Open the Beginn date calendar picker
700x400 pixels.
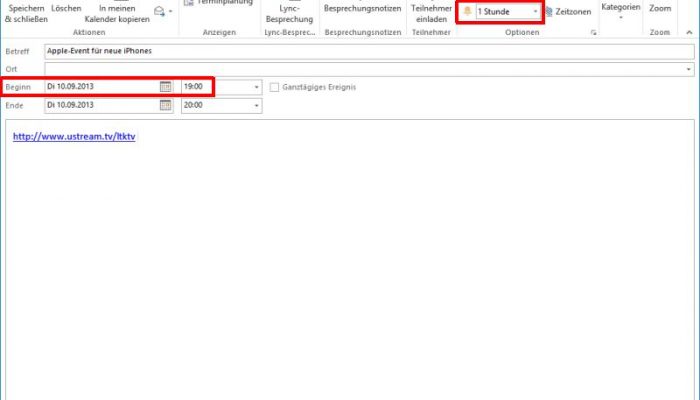pos(166,87)
